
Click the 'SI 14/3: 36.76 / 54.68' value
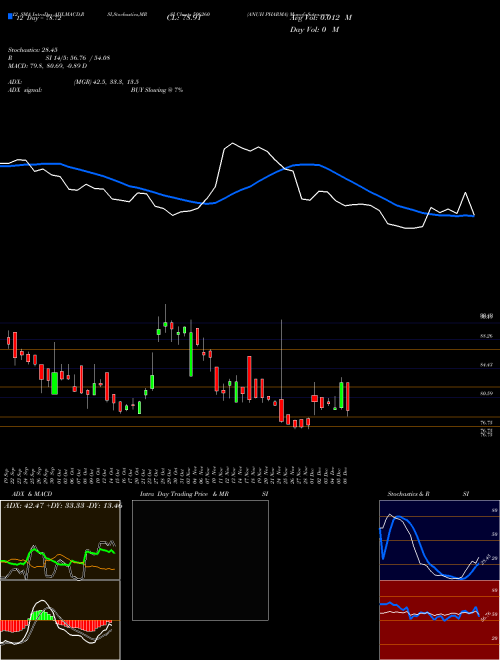coord(78,58)
